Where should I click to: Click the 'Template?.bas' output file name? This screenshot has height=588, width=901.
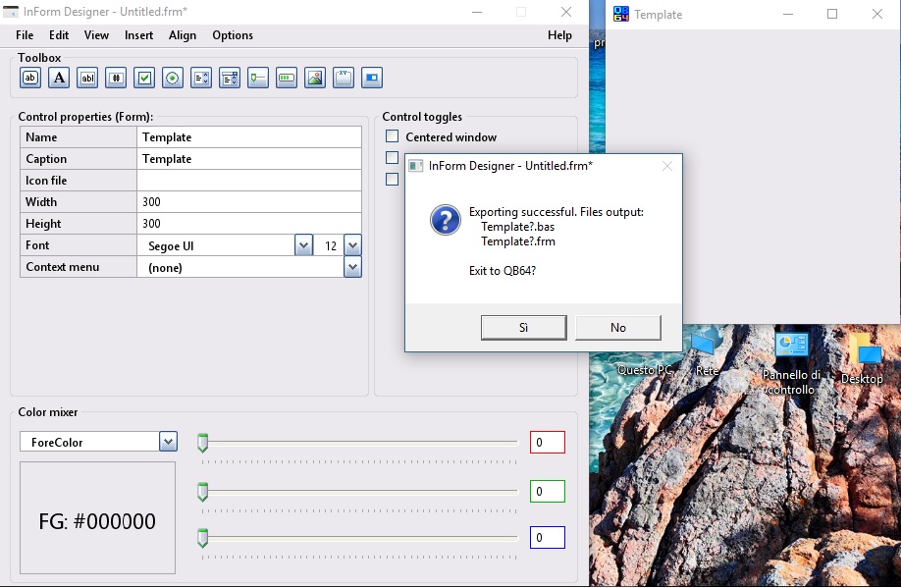pyautogui.click(x=517, y=227)
